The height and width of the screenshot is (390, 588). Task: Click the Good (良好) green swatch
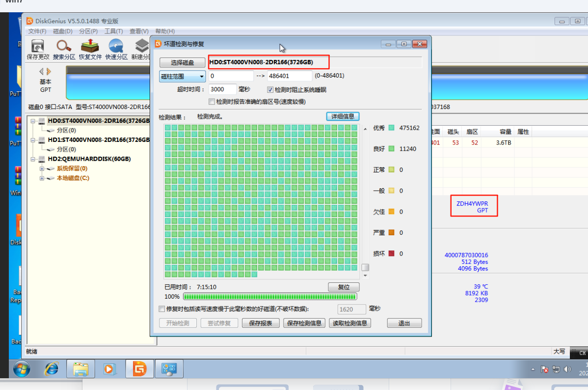click(392, 149)
